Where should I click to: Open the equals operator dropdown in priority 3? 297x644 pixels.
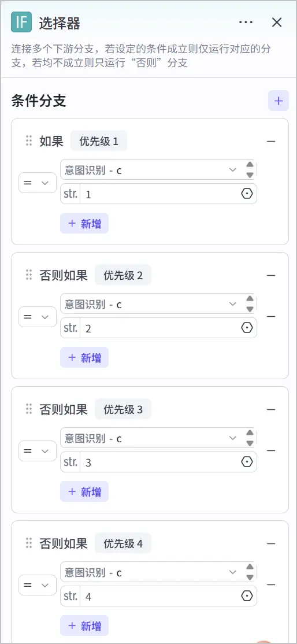(38, 451)
